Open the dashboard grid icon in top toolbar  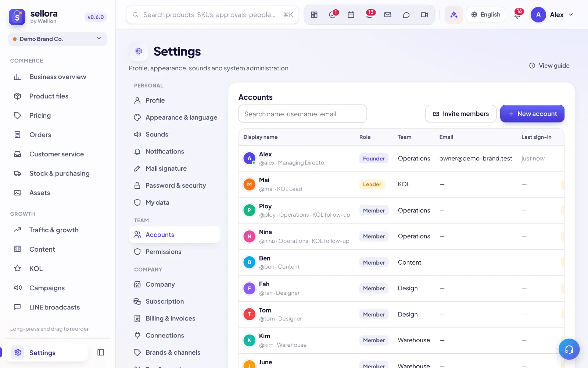[x=314, y=15]
